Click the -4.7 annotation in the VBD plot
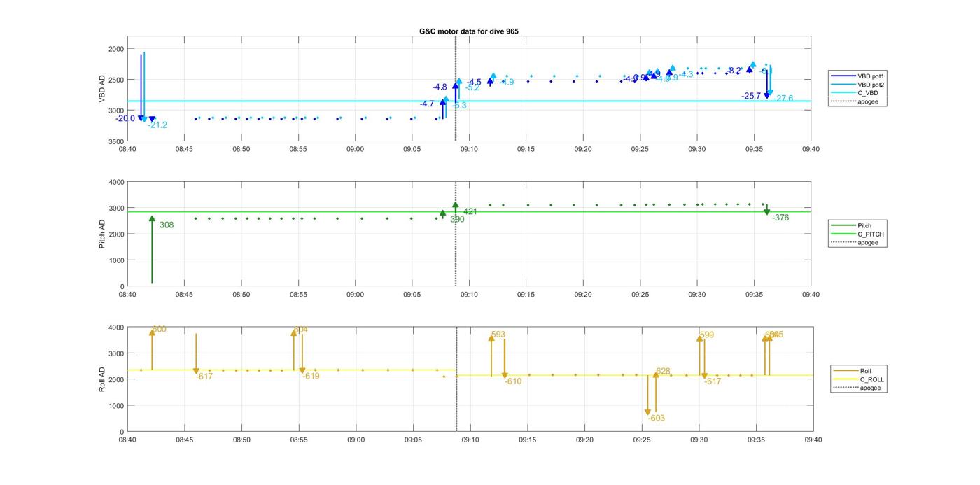 point(427,104)
